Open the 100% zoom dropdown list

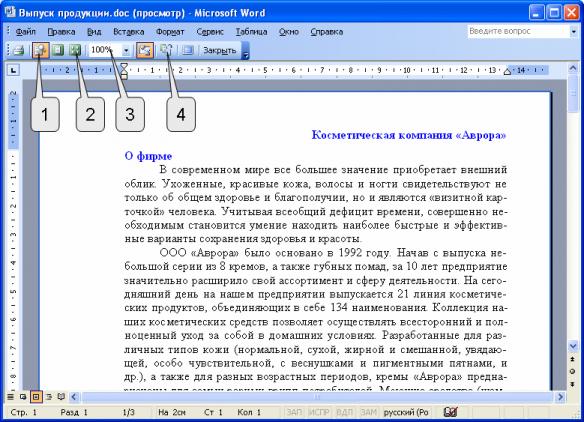[126, 50]
